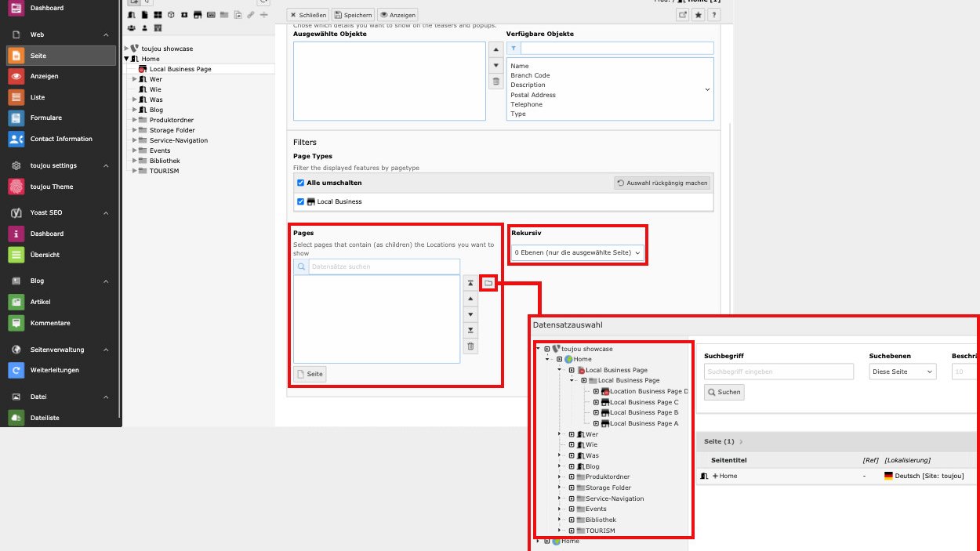
Task: Expand the Produktordner node in page tree
Action: tap(135, 120)
